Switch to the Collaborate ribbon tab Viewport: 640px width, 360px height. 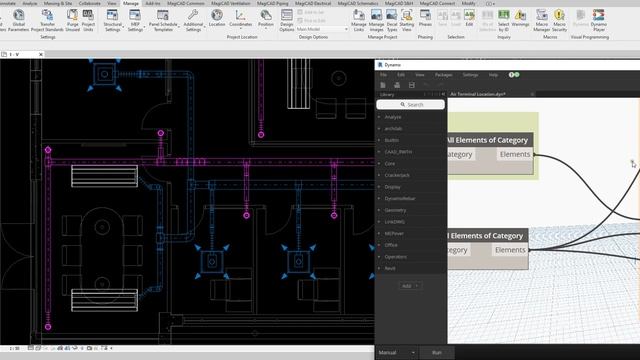pos(89,3)
